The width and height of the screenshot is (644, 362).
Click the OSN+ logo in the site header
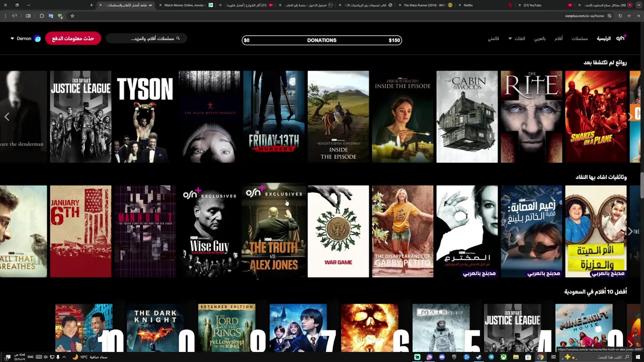point(620,38)
